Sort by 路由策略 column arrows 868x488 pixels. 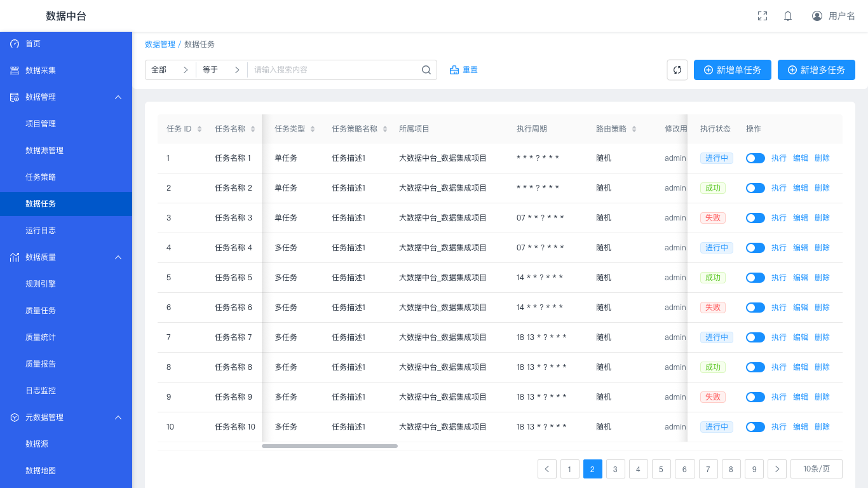click(x=634, y=129)
